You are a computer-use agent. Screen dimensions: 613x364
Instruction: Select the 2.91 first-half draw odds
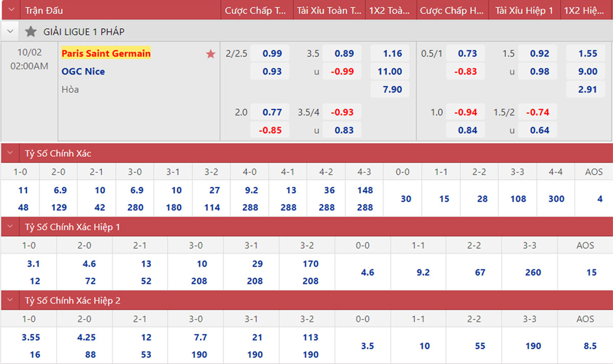tap(588, 89)
